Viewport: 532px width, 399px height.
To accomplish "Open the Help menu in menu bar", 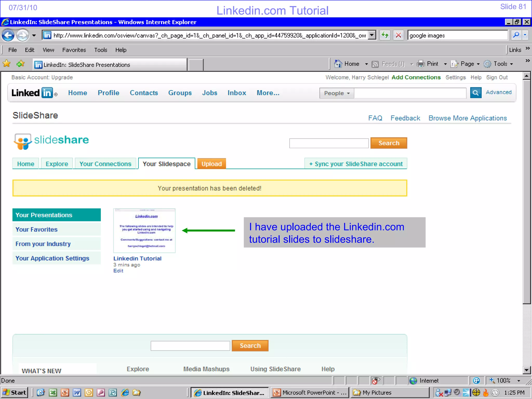I will click(121, 50).
